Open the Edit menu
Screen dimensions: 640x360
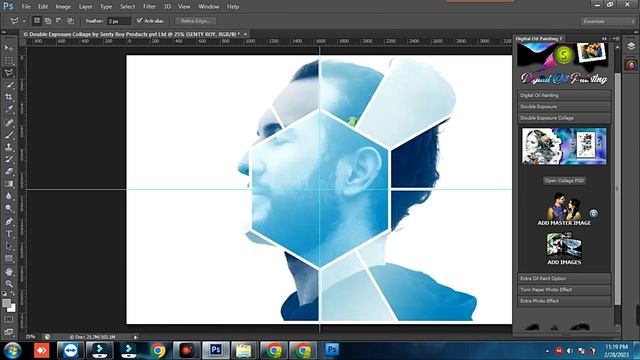click(x=43, y=7)
